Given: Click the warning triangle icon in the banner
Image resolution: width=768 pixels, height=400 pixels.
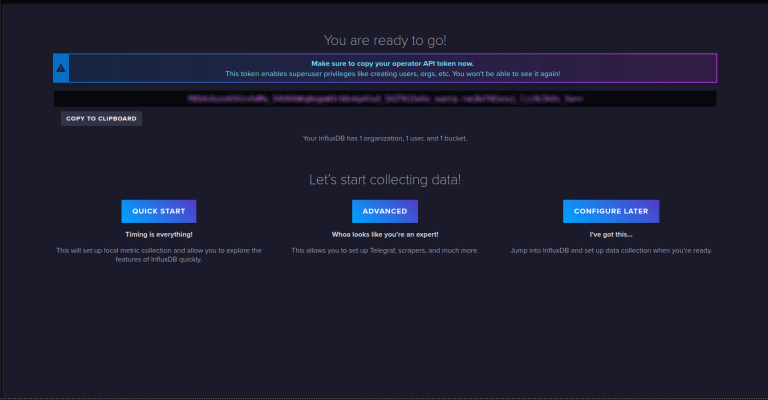Looking at the screenshot, I should click(61, 68).
